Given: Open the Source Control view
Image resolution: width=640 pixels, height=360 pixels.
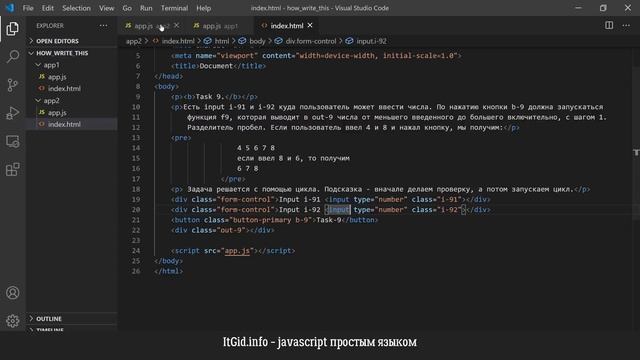Looking at the screenshot, I should 13,85.
